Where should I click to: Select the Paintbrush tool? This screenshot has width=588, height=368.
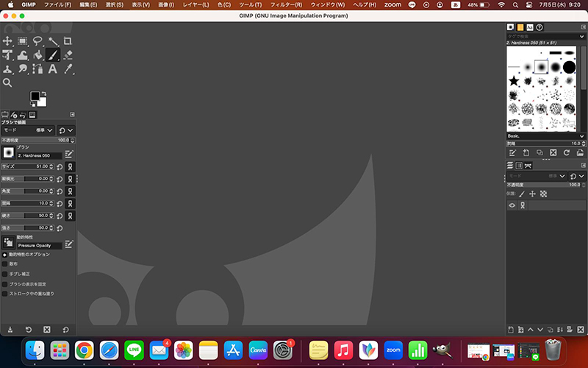53,54
